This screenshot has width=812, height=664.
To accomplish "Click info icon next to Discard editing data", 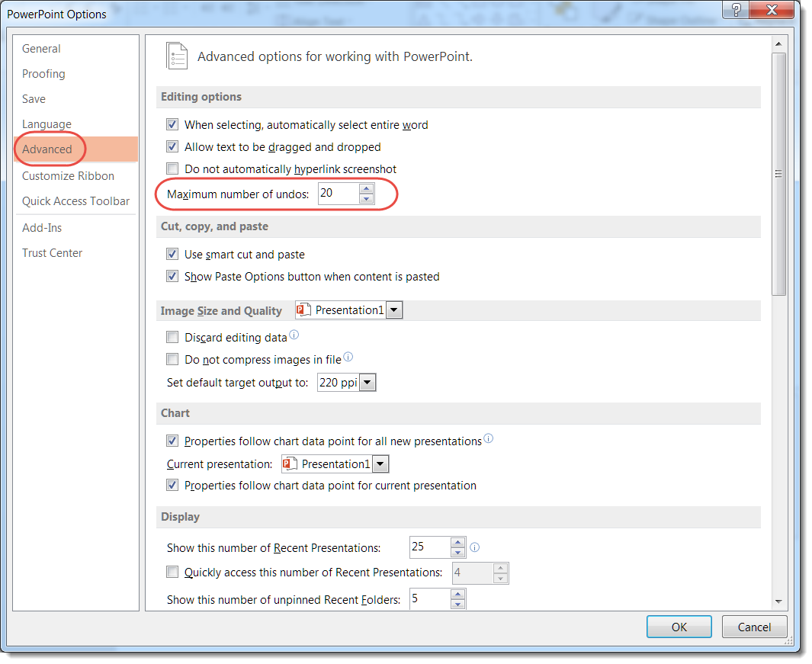I will tap(294, 335).
